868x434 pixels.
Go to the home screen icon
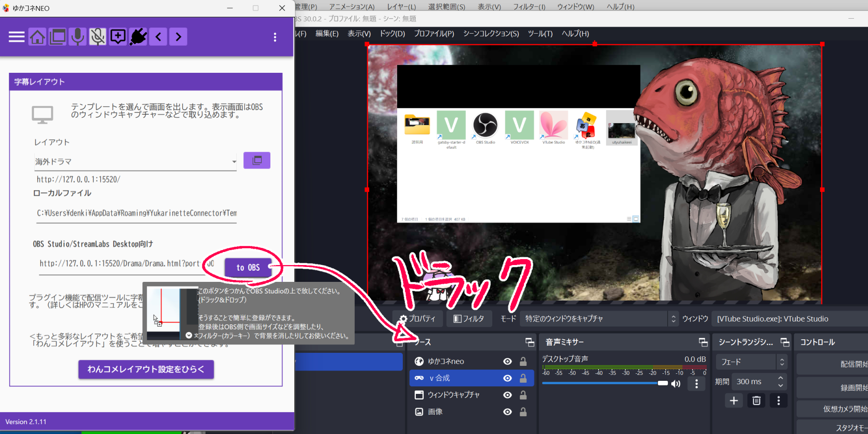(x=37, y=37)
